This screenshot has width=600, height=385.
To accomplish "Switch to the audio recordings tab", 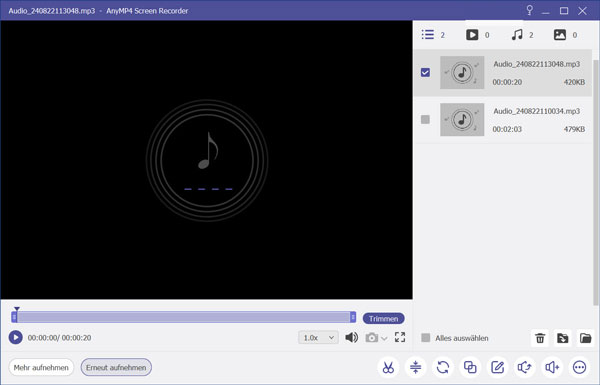I will pyautogui.click(x=522, y=35).
